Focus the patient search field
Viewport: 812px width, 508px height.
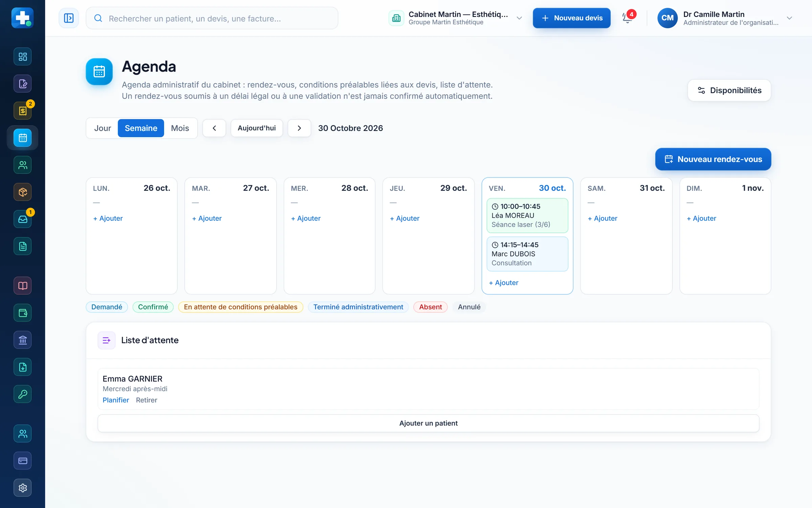212,18
